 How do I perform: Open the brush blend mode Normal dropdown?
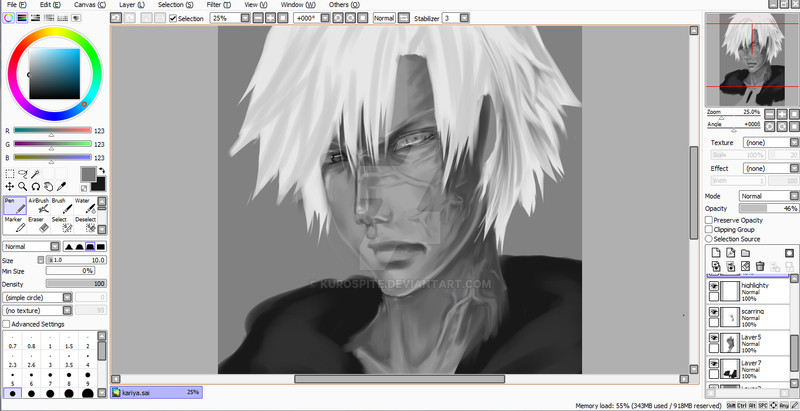55,247
